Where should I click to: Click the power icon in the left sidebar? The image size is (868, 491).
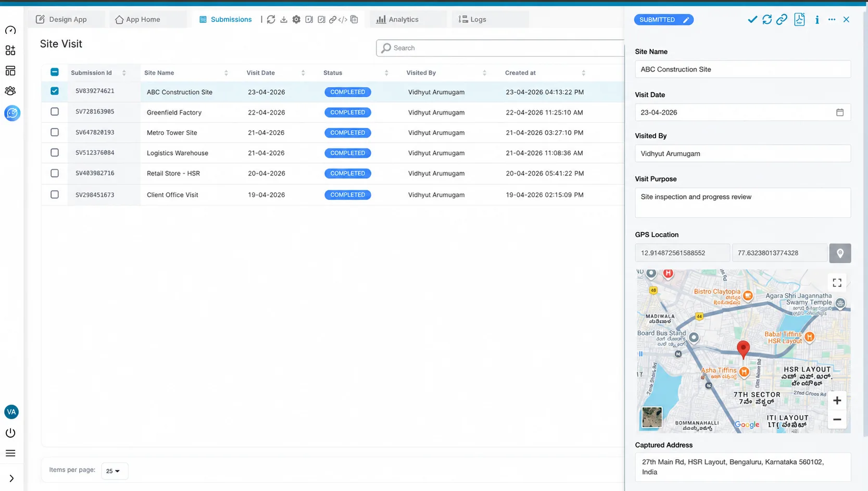point(10,433)
